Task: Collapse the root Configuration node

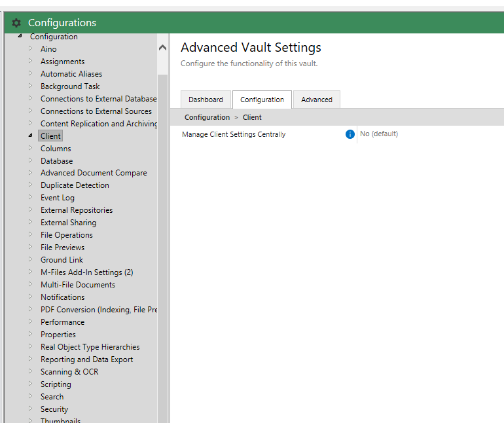Action: coord(20,36)
